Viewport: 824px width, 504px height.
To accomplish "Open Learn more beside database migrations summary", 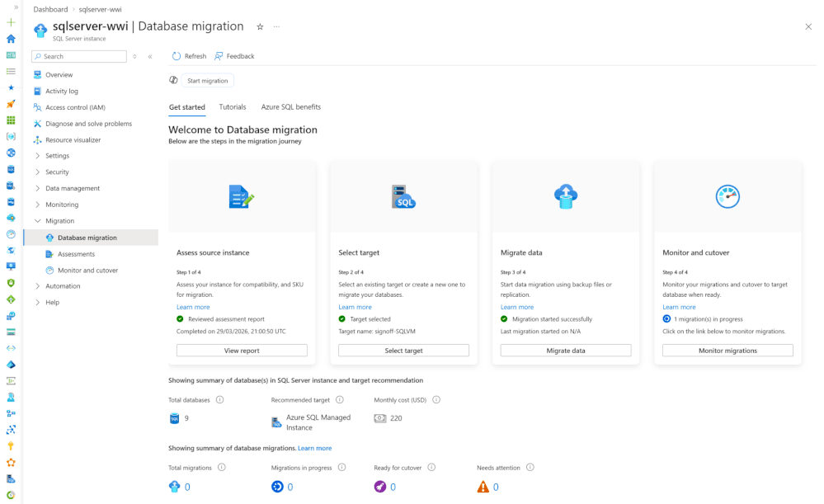I will pos(315,448).
